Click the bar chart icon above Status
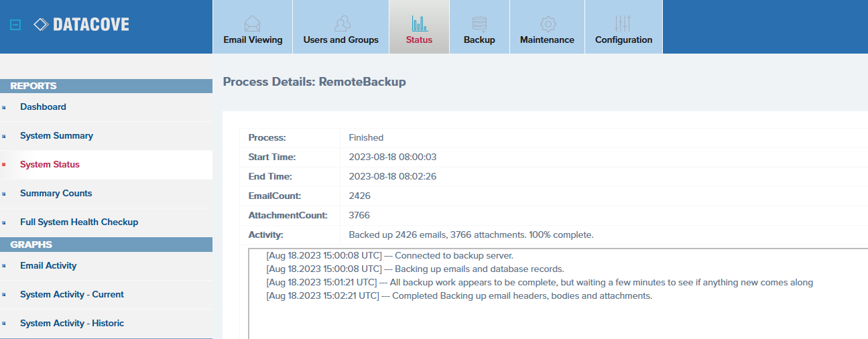The height and width of the screenshot is (339, 868). [420, 24]
